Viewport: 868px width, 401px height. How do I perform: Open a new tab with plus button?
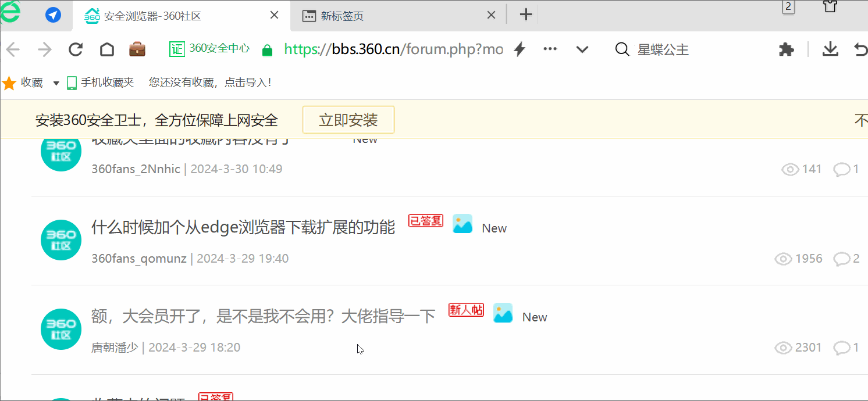point(526,15)
